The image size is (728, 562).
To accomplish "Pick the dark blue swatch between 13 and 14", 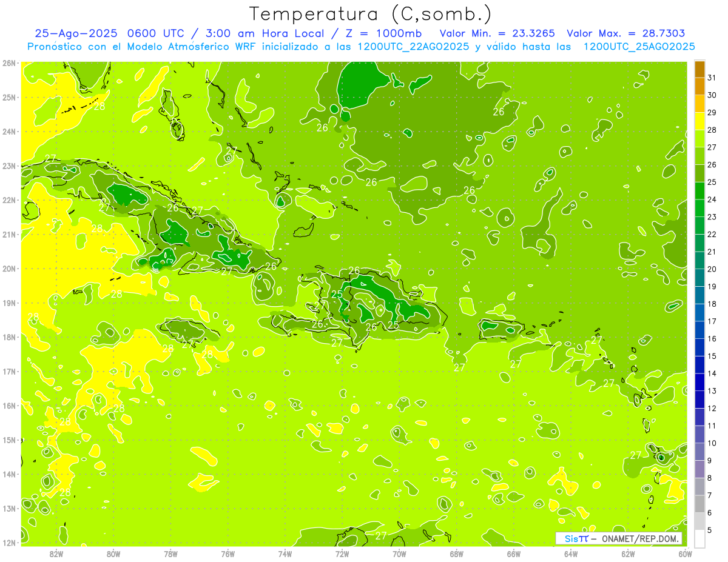I will tap(699, 382).
